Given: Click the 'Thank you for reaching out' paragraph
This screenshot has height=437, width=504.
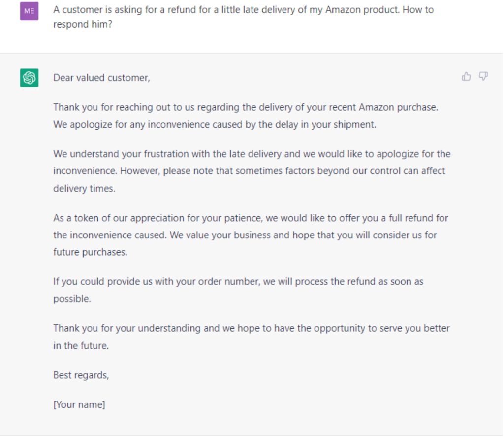Looking at the screenshot, I should tap(246, 116).
